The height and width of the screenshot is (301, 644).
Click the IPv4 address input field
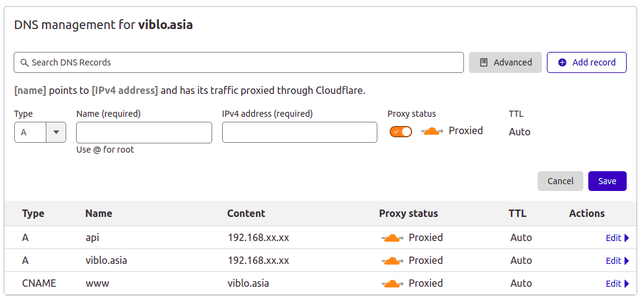pyautogui.click(x=299, y=132)
